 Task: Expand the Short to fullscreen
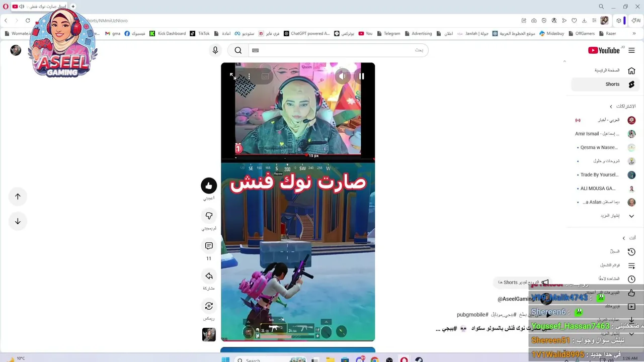point(233,76)
